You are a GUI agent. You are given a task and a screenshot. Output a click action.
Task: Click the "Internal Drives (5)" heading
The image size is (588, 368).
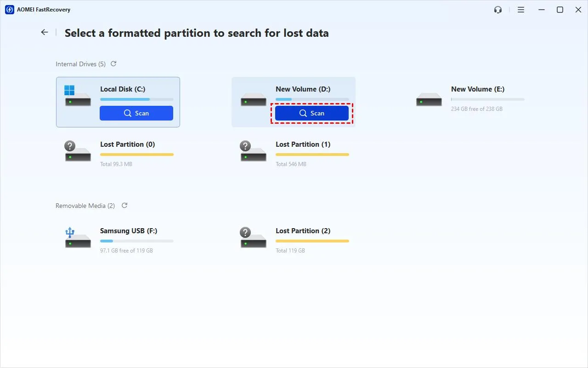pyautogui.click(x=80, y=64)
